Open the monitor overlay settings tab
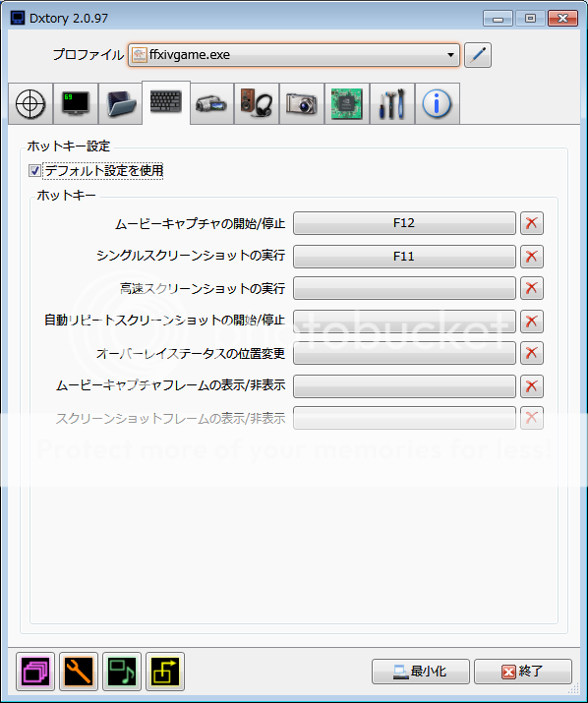Image resolution: width=588 pixels, height=703 pixels. pyautogui.click(x=76, y=103)
